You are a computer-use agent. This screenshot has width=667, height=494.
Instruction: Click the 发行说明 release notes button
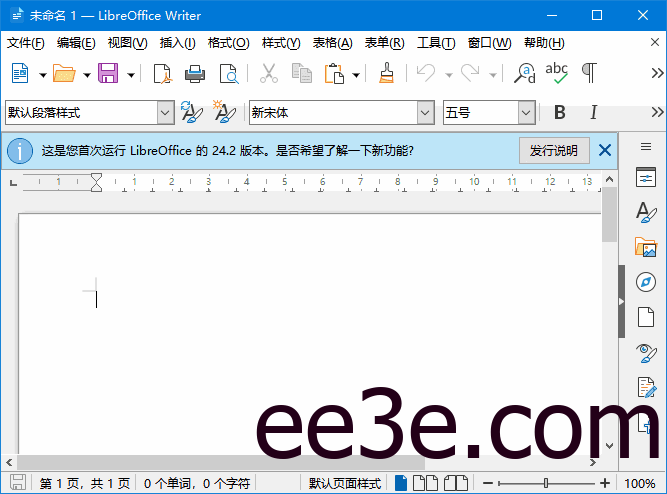click(554, 150)
